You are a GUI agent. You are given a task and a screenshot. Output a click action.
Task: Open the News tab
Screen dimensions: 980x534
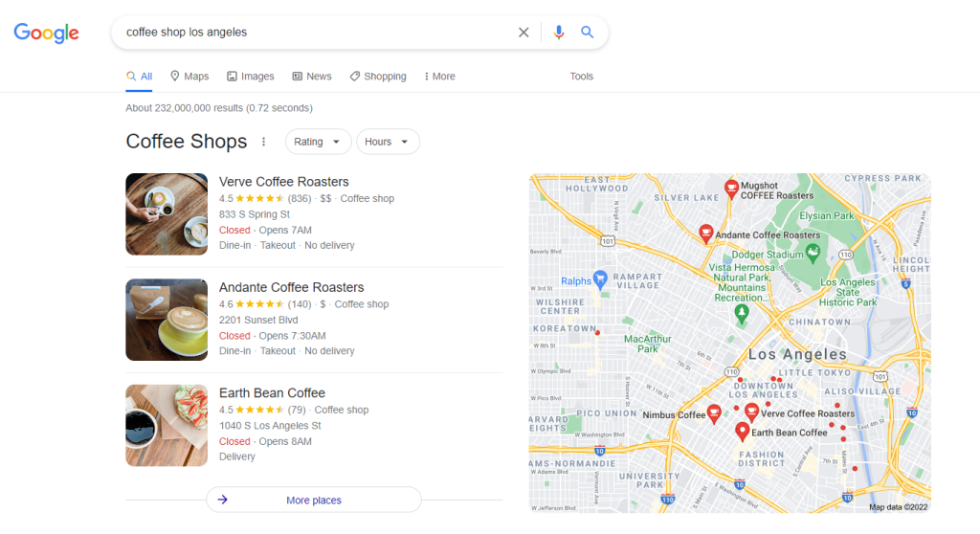[x=312, y=77]
